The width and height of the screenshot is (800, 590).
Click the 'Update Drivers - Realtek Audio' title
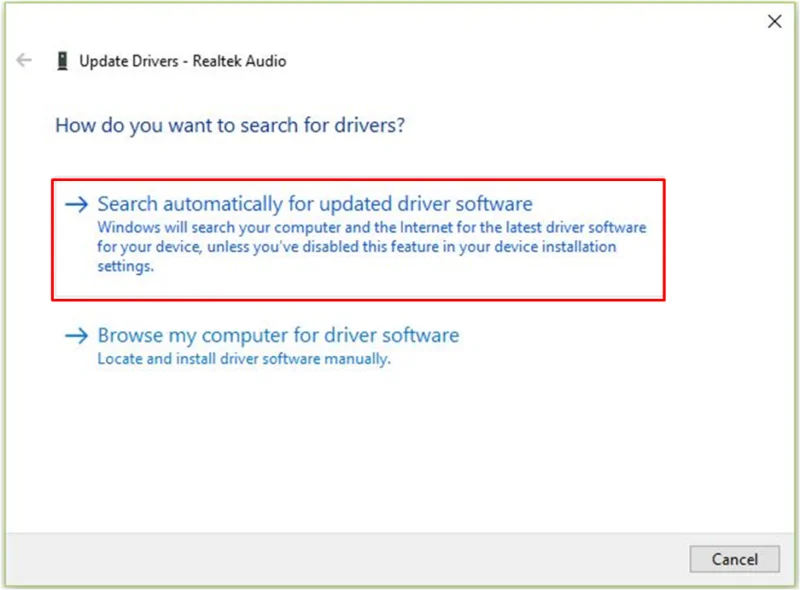pos(183,61)
